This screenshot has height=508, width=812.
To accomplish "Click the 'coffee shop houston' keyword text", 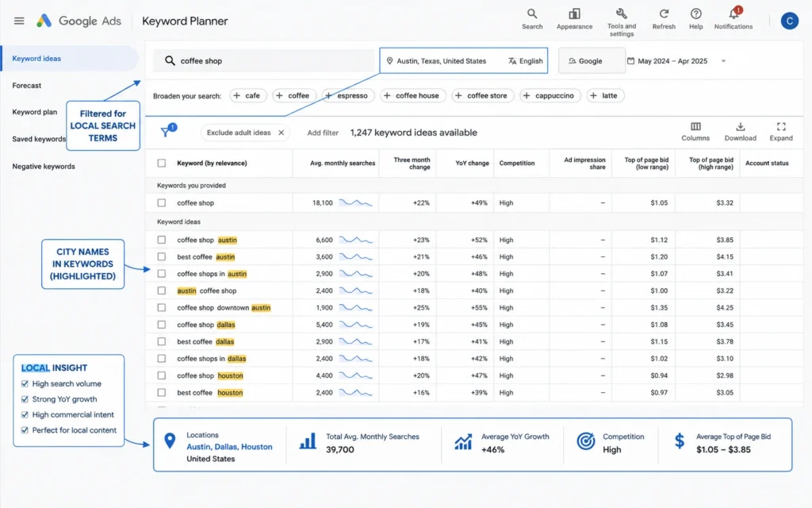I will pyautogui.click(x=209, y=375).
